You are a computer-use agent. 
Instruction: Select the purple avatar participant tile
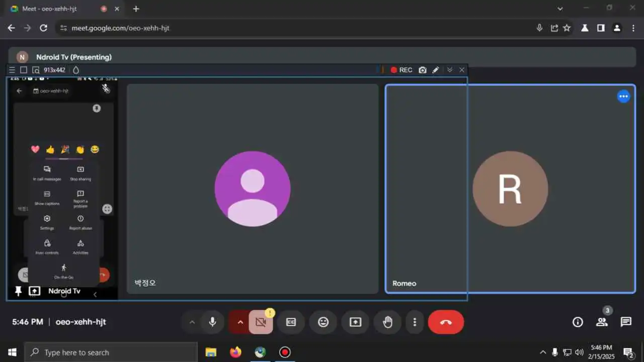(253, 189)
